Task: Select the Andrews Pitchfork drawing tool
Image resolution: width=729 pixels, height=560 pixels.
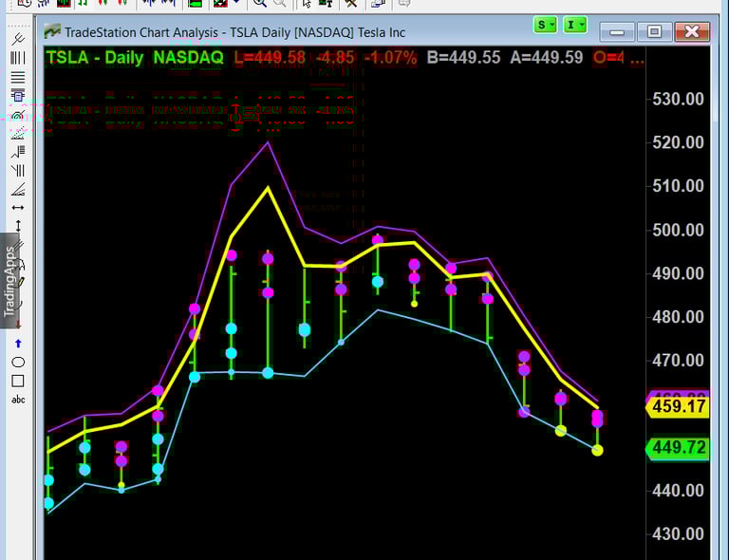Action: [18, 39]
